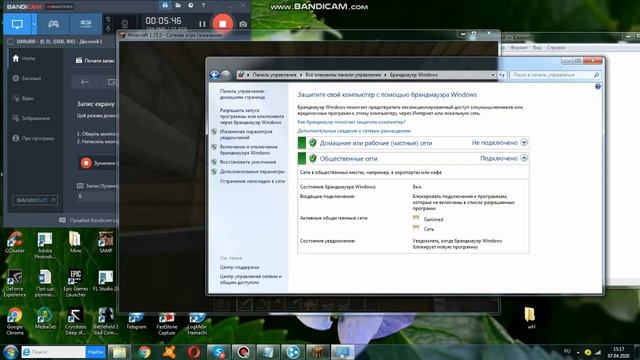Click network locations additional info link
This screenshot has height=360, width=640.
354,131
